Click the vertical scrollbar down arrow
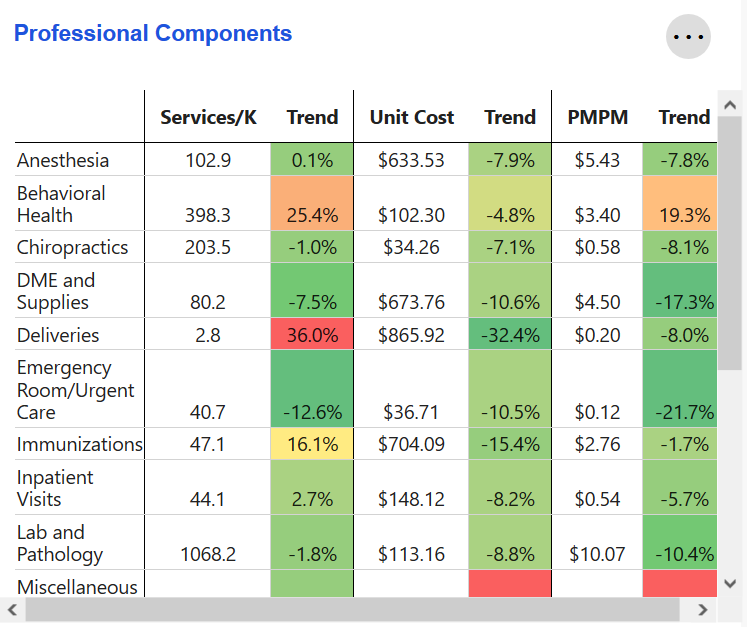The image size is (747, 627). click(x=730, y=583)
